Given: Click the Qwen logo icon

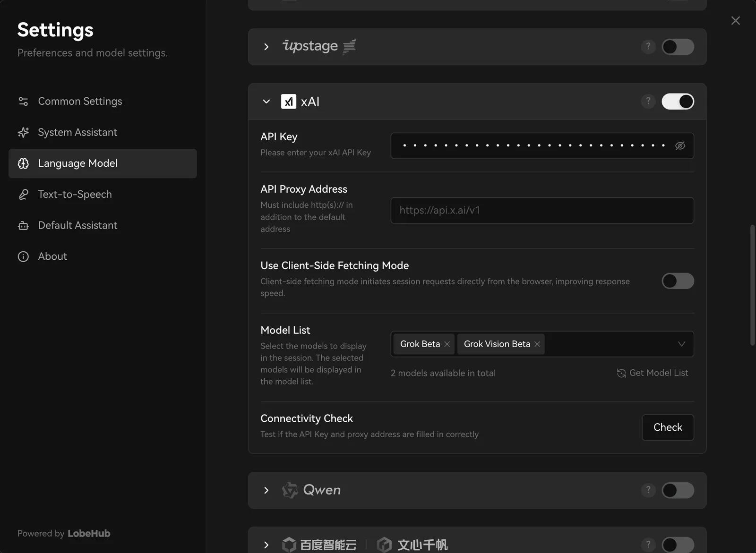Looking at the screenshot, I should pyautogui.click(x=290, y=490).
